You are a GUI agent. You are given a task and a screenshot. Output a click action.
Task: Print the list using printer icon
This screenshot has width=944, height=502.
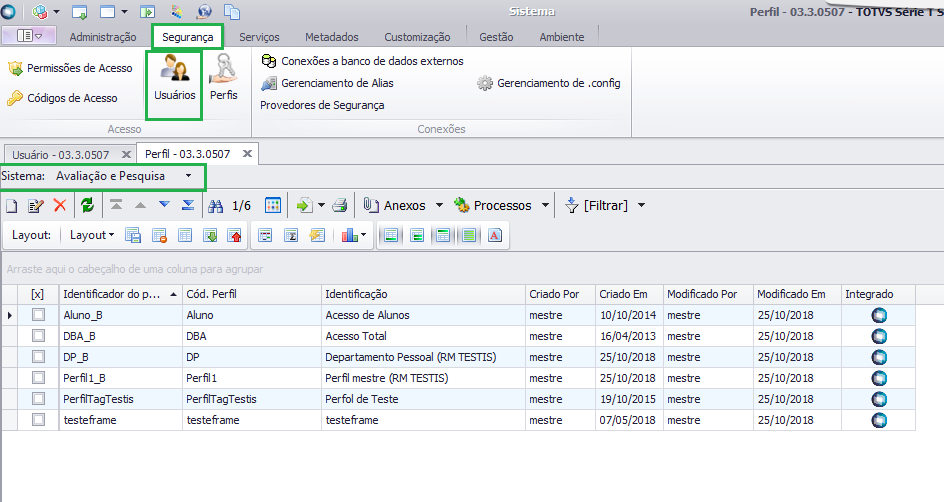click(x=340, y=205)
